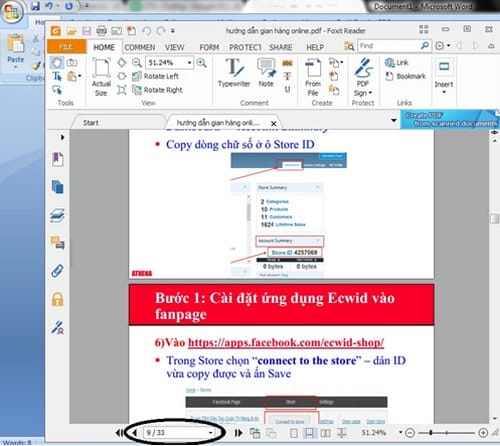The image size is (500, 446).
Task: Rotate the page right
Action: (157, 90)
